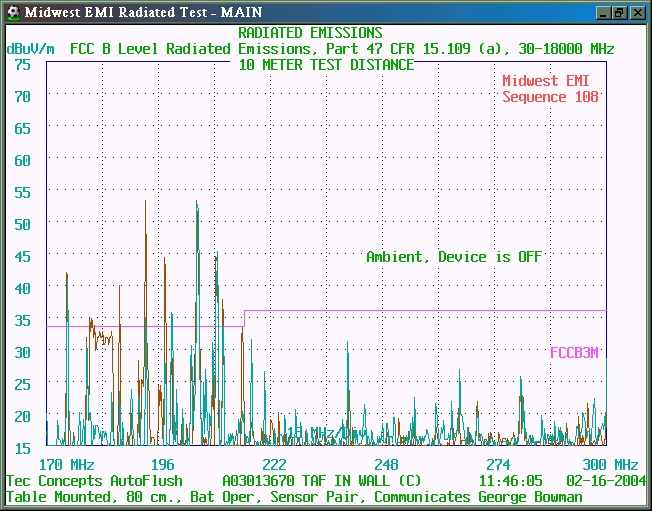Click the '10 METER TEST DISTANCE' label

(326, 64)
